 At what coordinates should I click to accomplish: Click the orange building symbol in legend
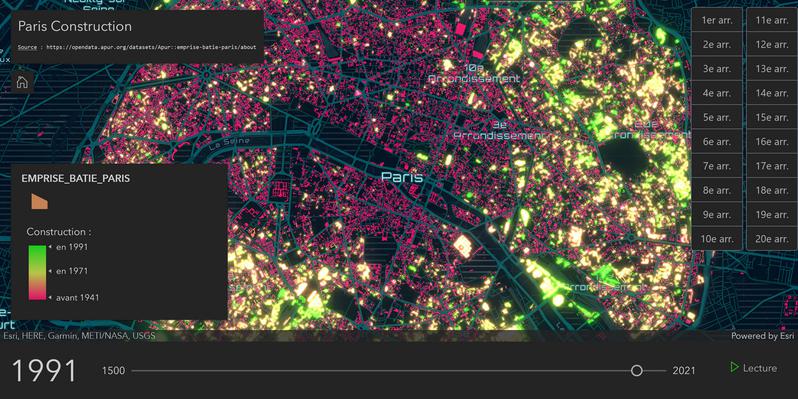tap(39, 202)
